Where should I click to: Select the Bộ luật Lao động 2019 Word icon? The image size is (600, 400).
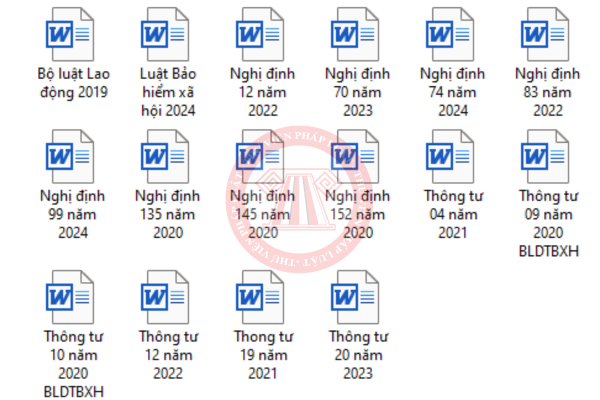point(70,34)
